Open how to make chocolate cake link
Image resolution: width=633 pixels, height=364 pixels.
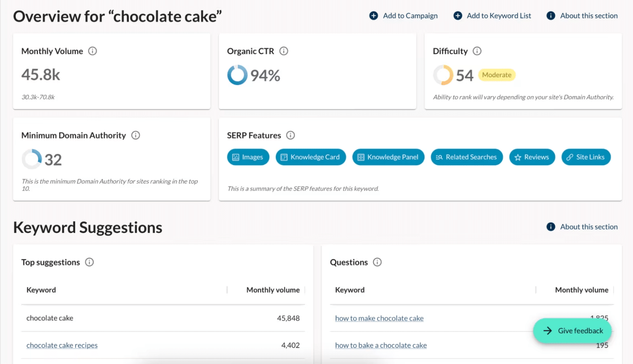[379, 318]
